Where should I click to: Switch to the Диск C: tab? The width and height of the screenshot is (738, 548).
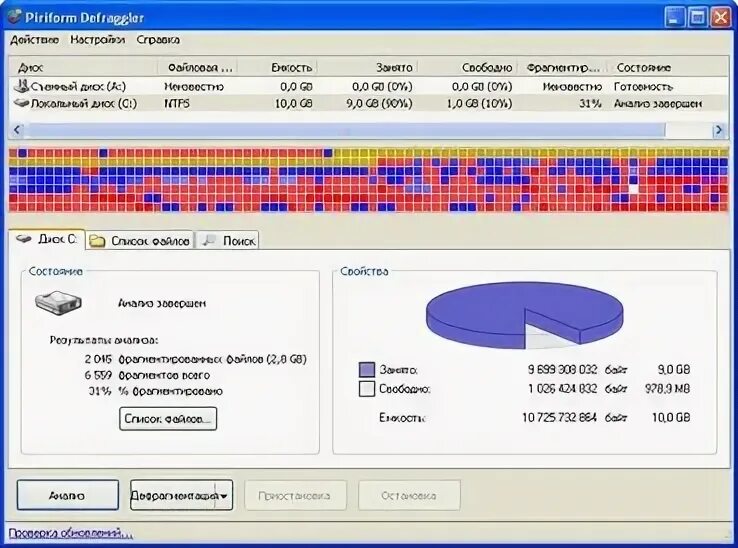[47, 240]
